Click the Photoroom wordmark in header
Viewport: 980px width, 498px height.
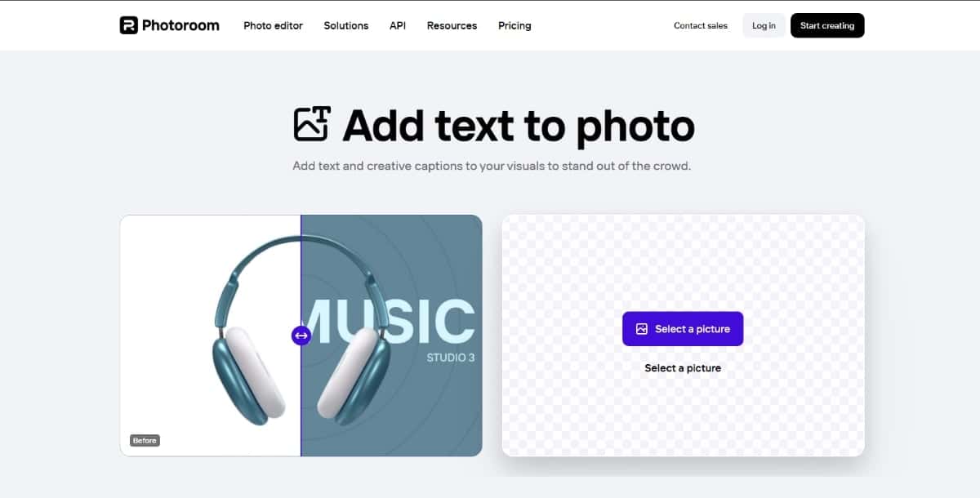point(180,25)
